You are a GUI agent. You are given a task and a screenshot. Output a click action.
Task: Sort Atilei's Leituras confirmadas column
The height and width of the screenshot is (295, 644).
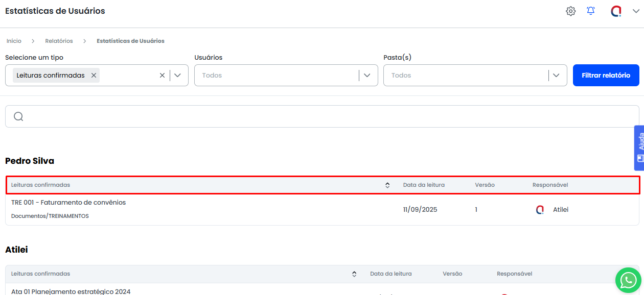click(x=354, y=274)
